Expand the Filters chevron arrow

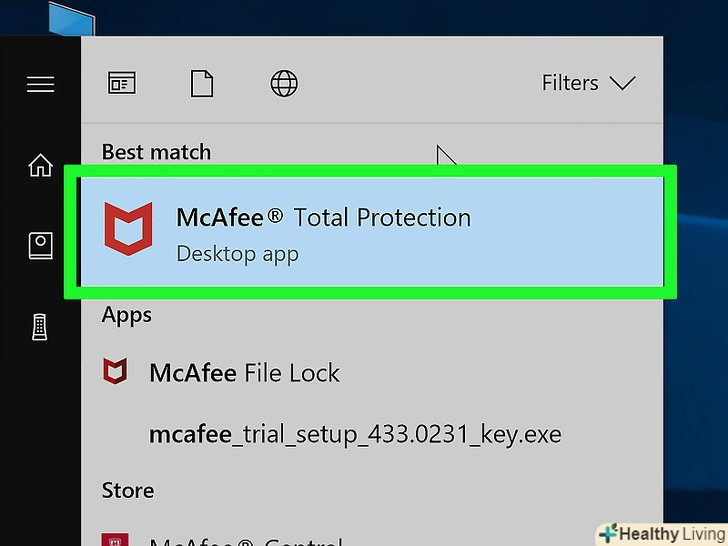(622, 84)
